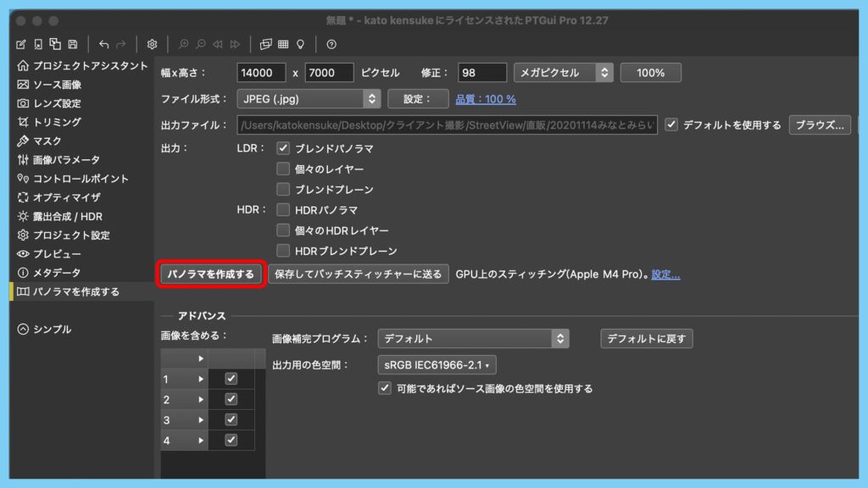Click the width input field showing 14000
Screen dimensions: 868x488
point(261,73)
